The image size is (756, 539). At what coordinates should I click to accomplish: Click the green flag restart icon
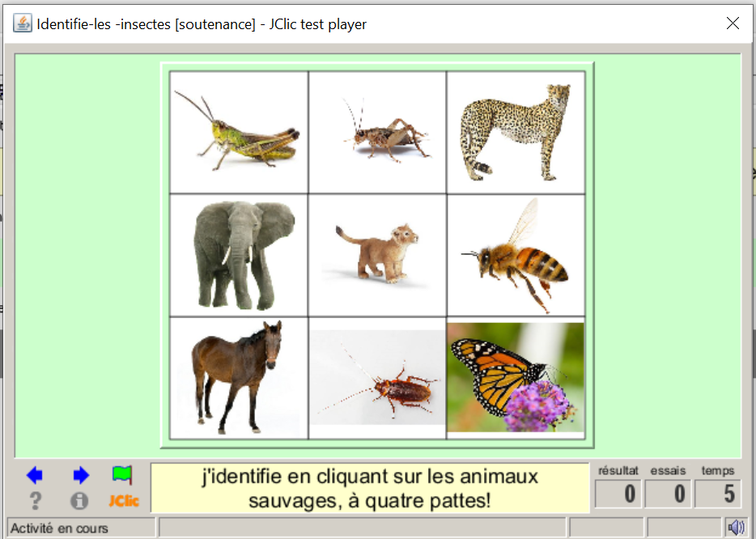[x=122, y=475]
